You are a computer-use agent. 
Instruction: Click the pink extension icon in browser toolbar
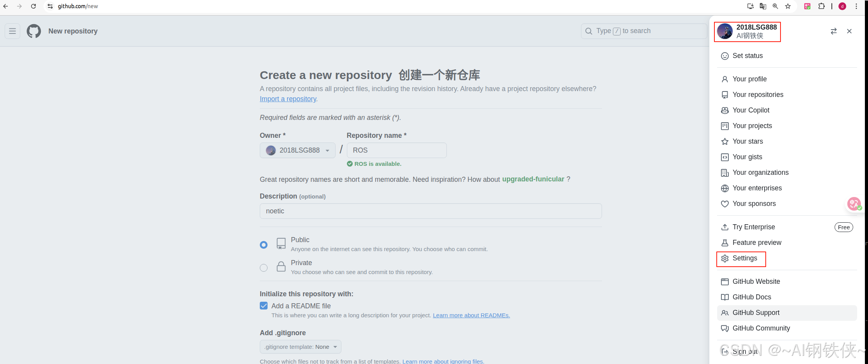[807, 6]
